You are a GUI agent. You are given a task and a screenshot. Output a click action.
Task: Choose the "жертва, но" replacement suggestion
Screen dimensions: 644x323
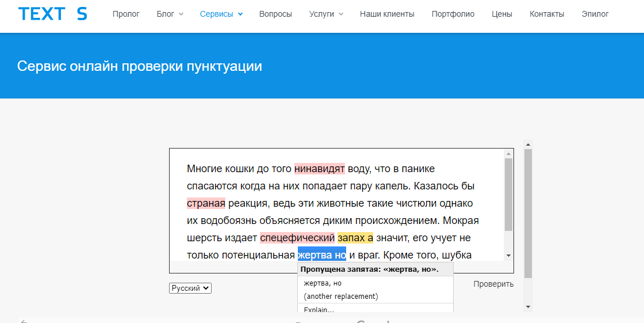click(x=323, y=283)
